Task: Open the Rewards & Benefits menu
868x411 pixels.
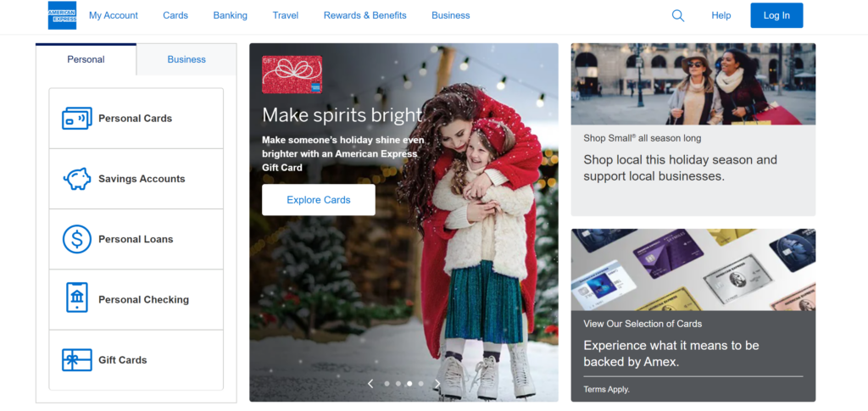Action: (x=364, y=15)
